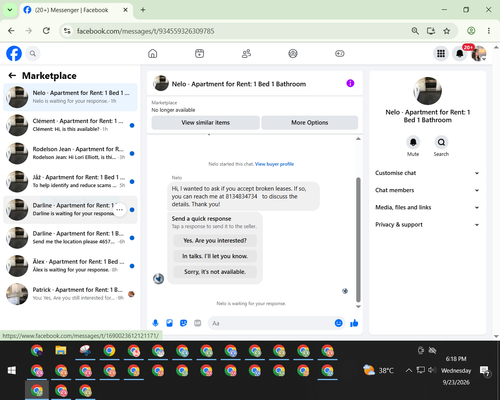Click the More Options button
This screenshot has height=400, width=500.
(x=310, y=123)
